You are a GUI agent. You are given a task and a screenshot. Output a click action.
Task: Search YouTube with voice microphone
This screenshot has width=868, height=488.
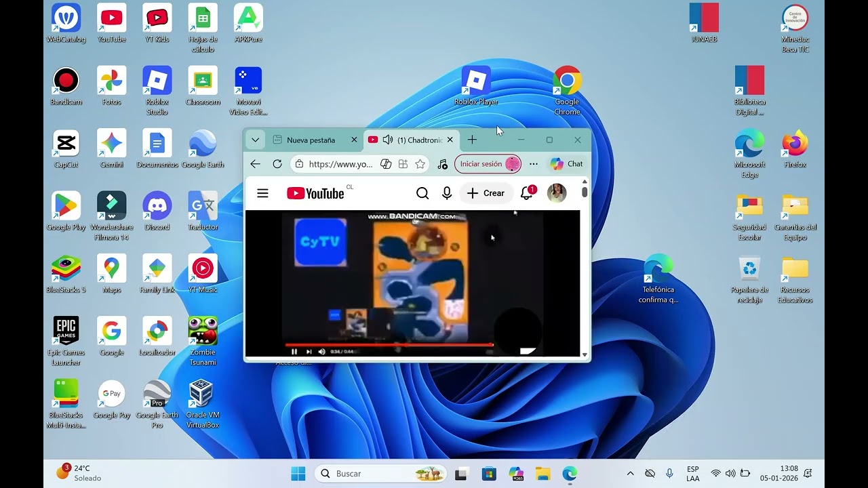pyautogui.click(x=447, y=193)
